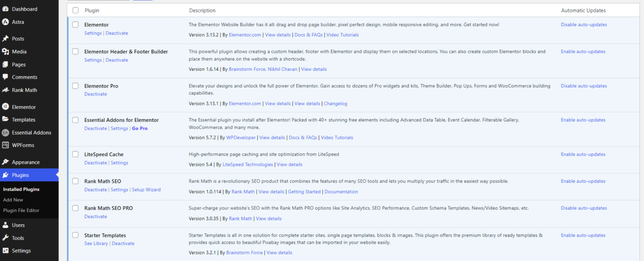
Task: Open Plugin File Editor submenu item
Action: (21, 210)
